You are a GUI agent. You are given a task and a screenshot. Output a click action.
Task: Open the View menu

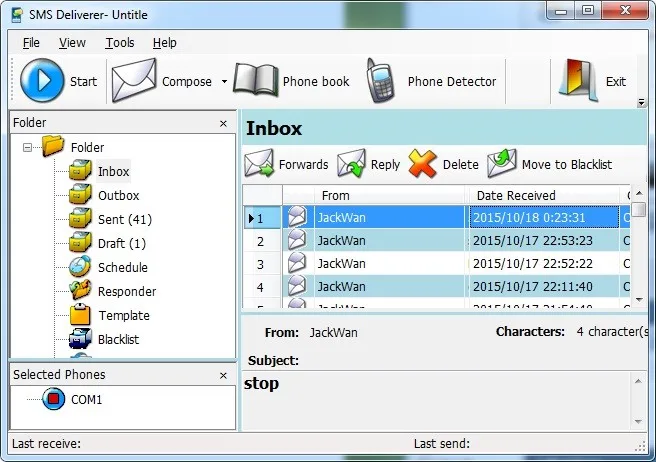tap(72, 43)
